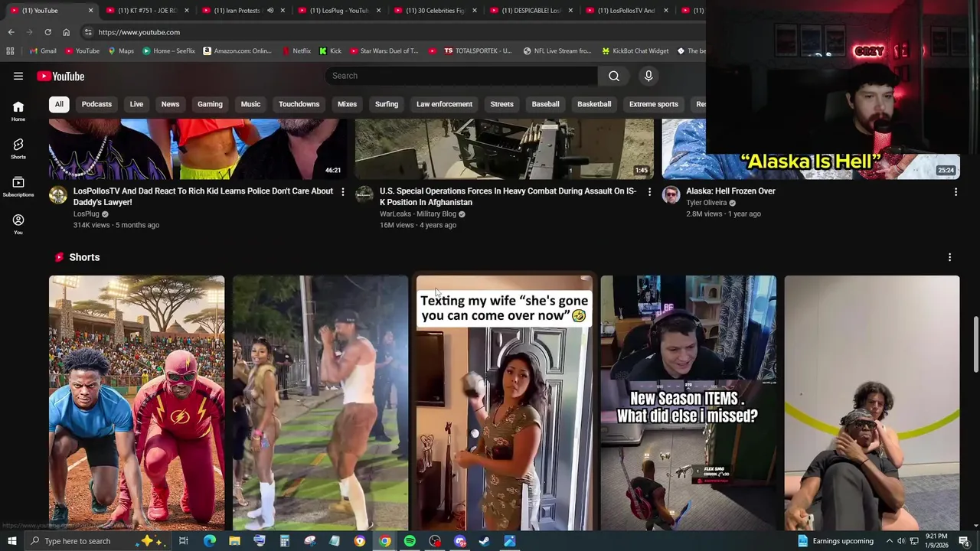Viewport: 980px width, 551px height.
Task: Close the first YouTube browser tab
Action: click(x=90, y=11)
